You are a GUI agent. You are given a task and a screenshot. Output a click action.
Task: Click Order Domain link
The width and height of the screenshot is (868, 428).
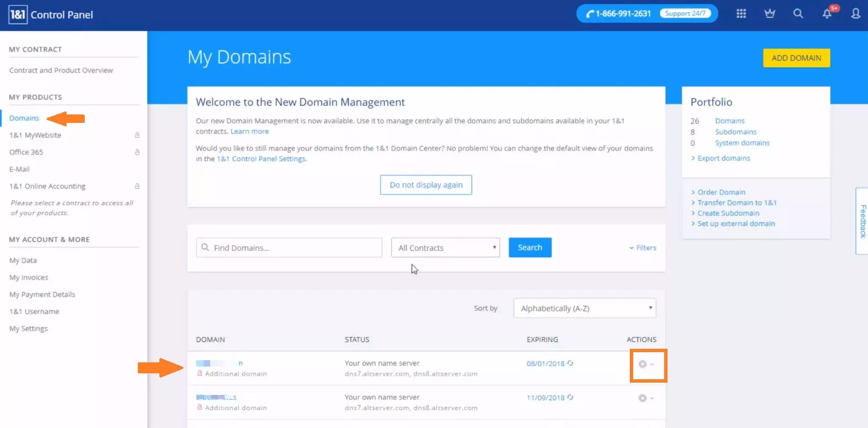click(x=721, y=192)
